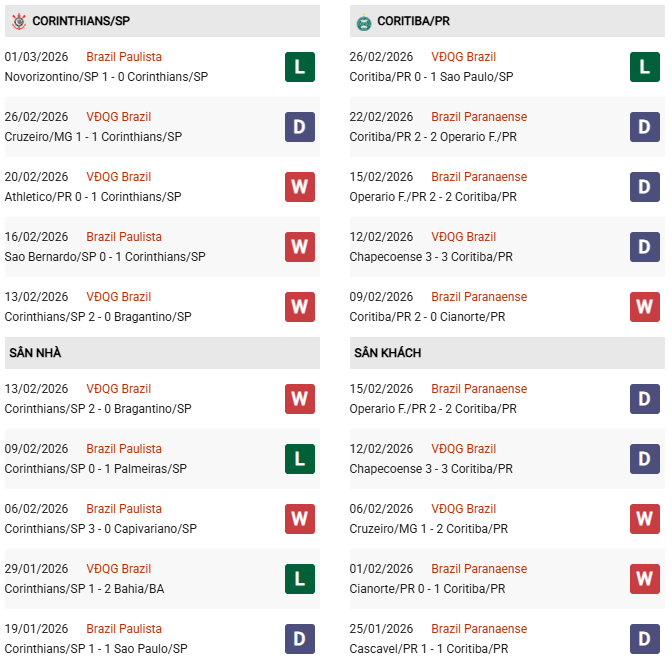Open Brazil Paulista league link dated 01/03/2026

[x=124, y=57]
